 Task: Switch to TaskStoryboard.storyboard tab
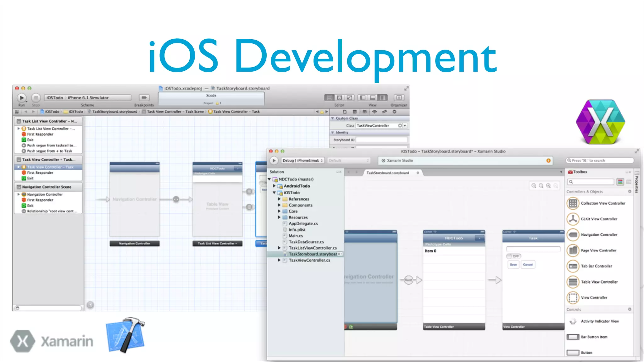pos(388,173)
